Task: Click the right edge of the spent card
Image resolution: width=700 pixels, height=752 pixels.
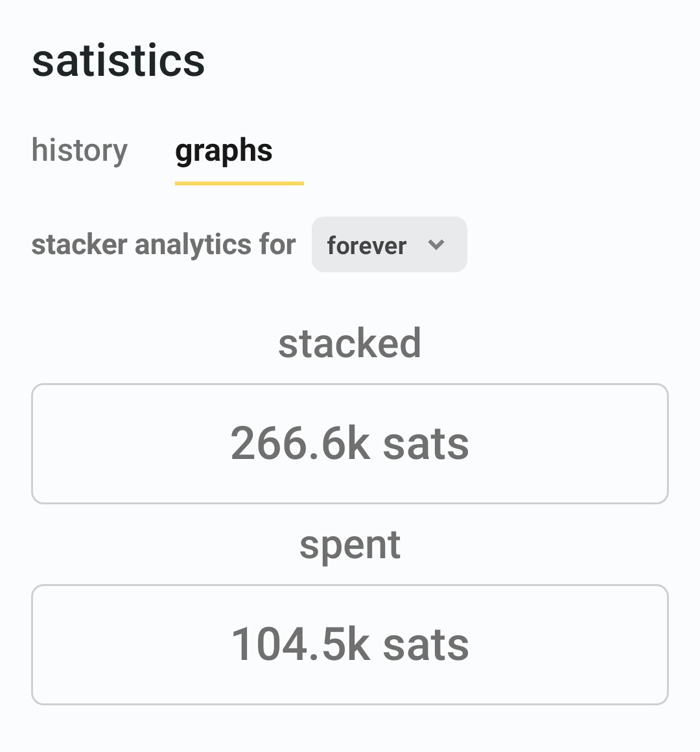Action: pyautogui.click(x=666, y=645)
